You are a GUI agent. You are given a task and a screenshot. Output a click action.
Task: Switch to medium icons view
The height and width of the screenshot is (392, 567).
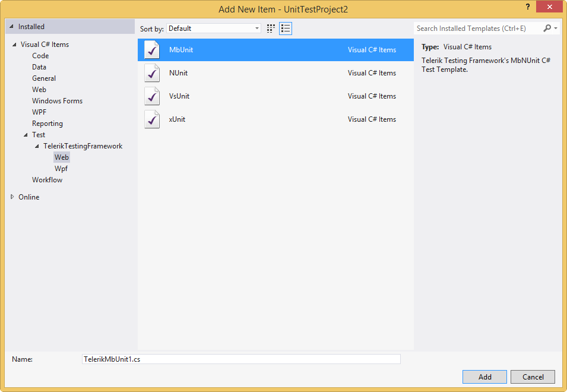pyautogui.click(x=271, y=29)
